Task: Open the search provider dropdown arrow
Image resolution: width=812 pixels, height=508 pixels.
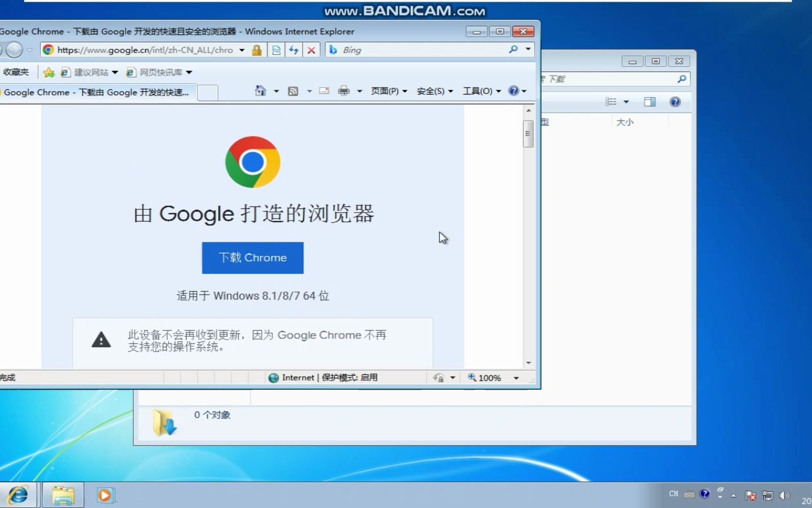Action: pos(528,49)
